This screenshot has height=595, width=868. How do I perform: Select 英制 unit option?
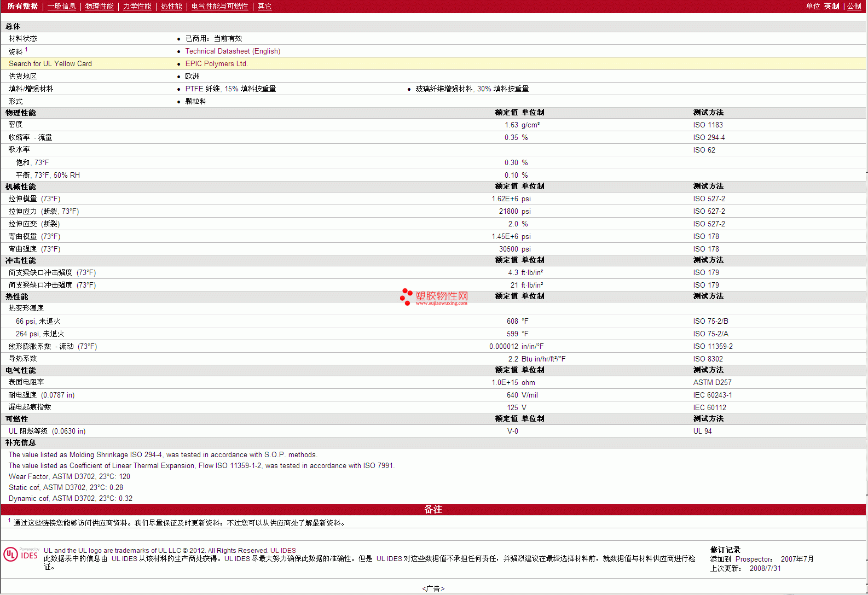pos(831,7)
